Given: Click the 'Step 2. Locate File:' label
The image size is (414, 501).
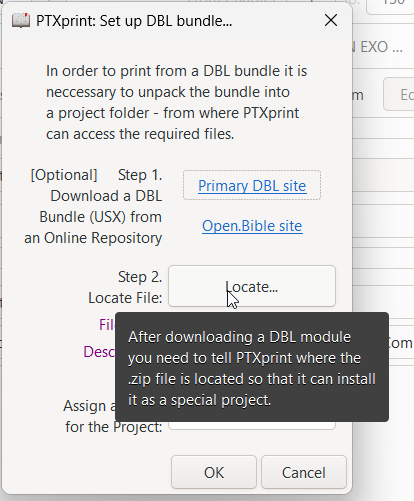Looking at the screenshot, I should click(125, 287).
